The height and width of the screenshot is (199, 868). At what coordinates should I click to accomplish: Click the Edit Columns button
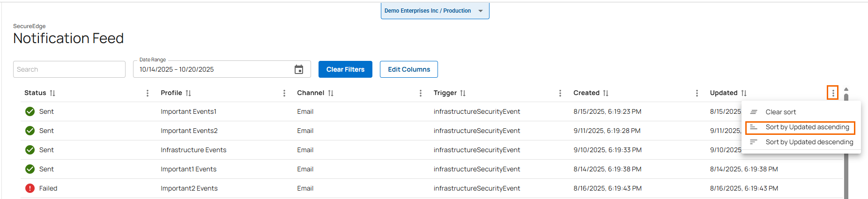click(408, 69)
